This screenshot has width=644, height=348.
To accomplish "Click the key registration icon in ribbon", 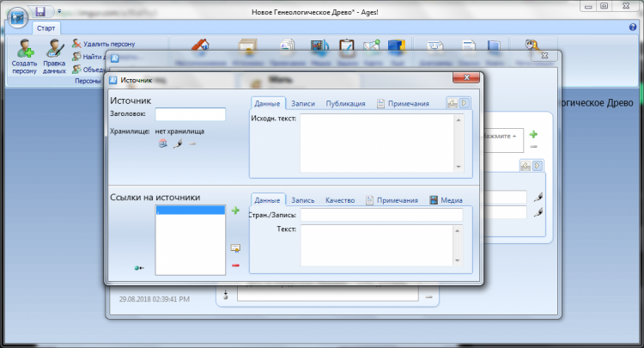I will coord(532,46).
